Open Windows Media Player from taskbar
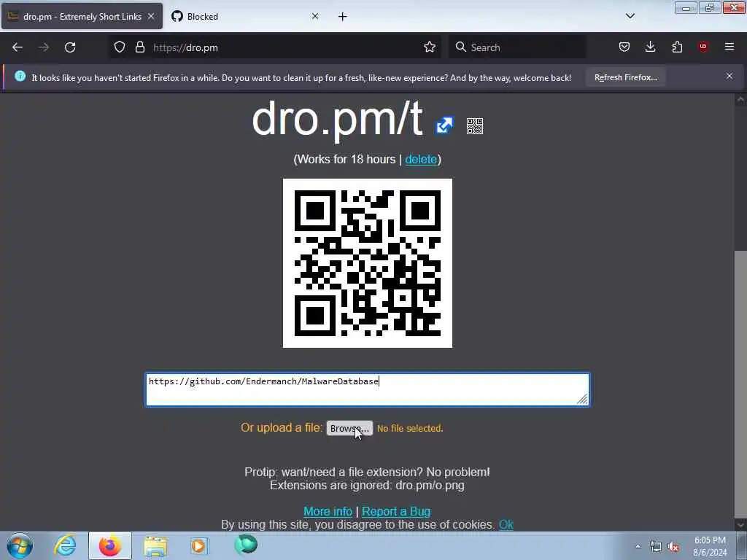747x560 pixels. click(200, 545)
